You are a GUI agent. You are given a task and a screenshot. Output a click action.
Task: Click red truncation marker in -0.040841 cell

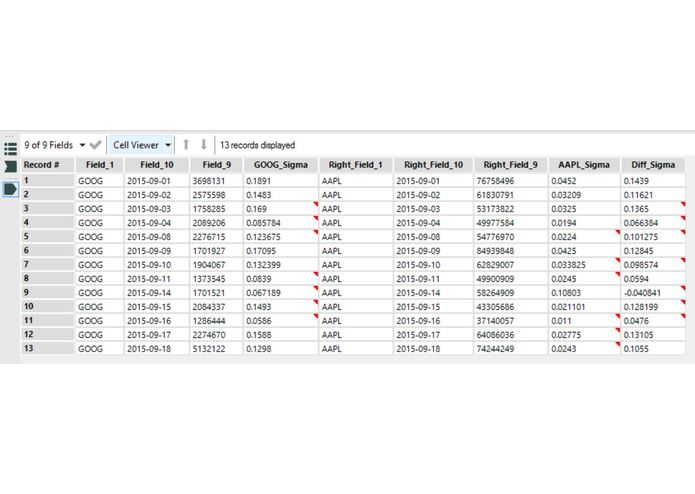point(683,288)
